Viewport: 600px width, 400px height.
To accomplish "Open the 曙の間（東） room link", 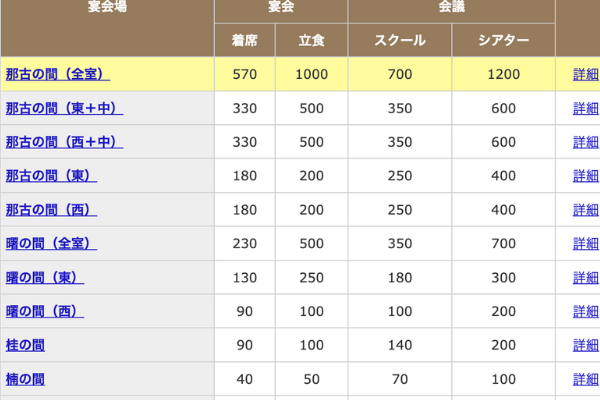I will click(45, 278).
